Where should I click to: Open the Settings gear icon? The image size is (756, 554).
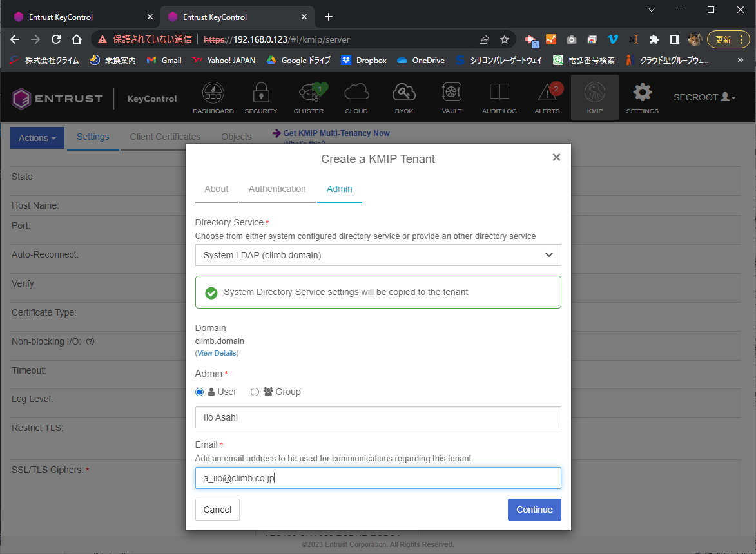pos(642,93)
